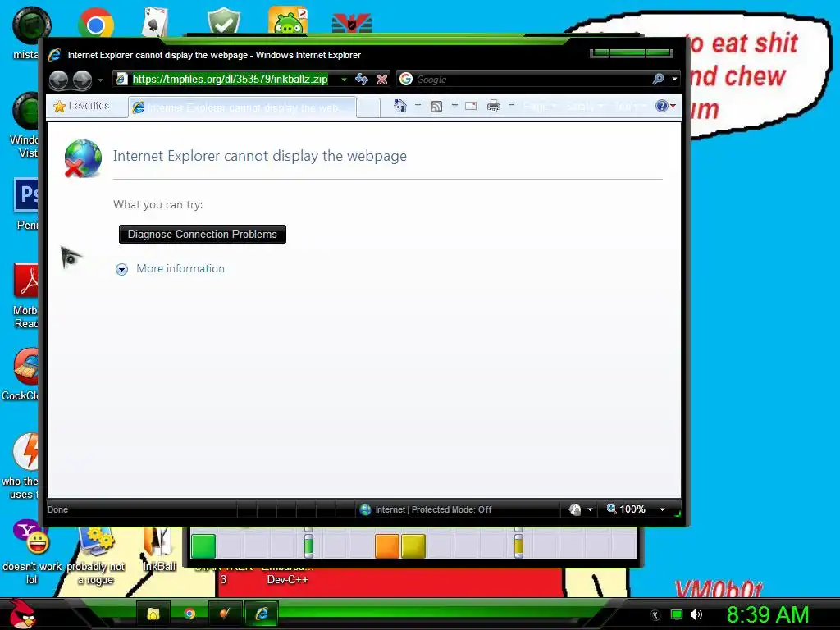Click the InkBall taskbar button
840x630 pixels.
225,614
